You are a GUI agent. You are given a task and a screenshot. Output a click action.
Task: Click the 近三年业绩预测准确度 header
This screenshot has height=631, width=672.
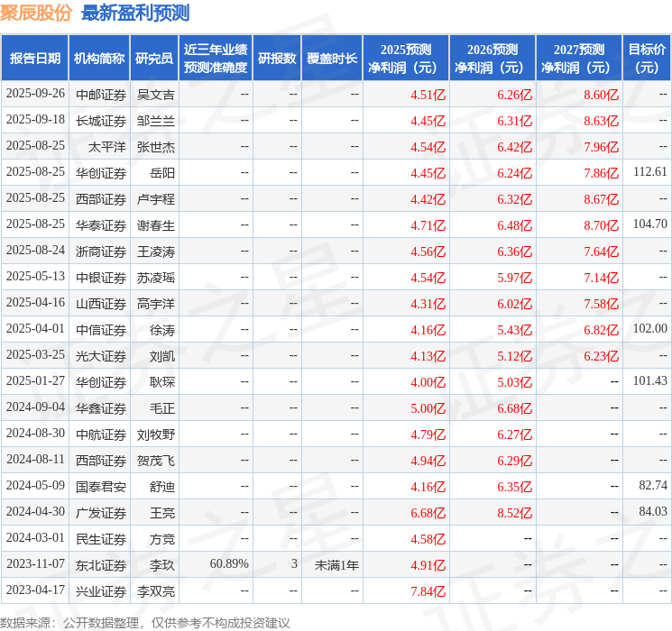pyautogui.click(x=215, y=59)
